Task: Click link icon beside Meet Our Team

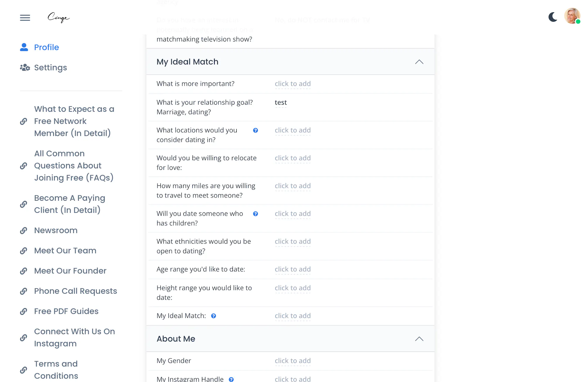Action: pos(24,251)
